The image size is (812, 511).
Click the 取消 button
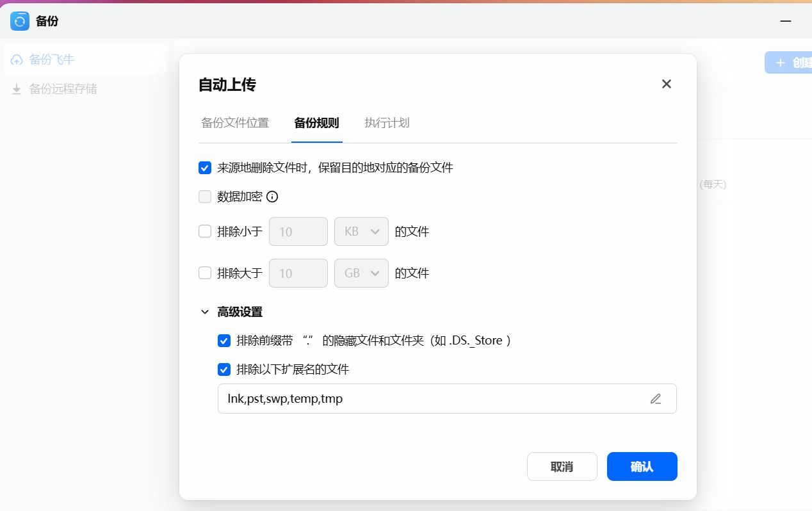562,467
